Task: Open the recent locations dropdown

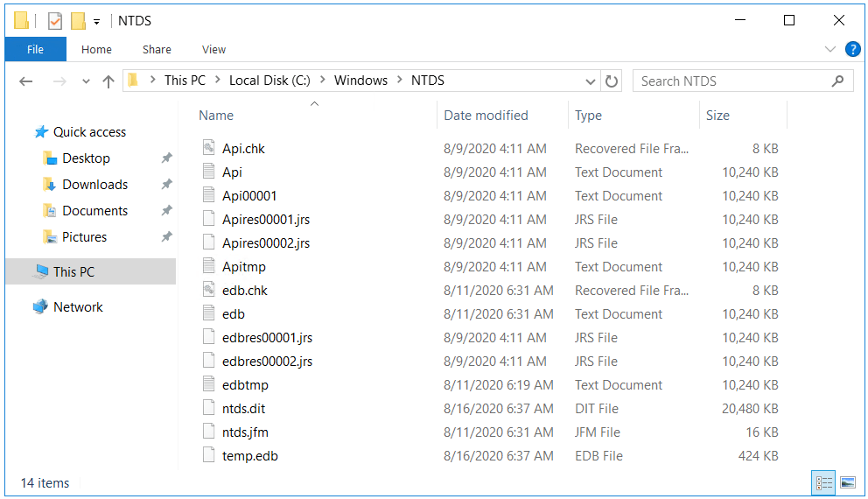Action: (x=86, y=81)
